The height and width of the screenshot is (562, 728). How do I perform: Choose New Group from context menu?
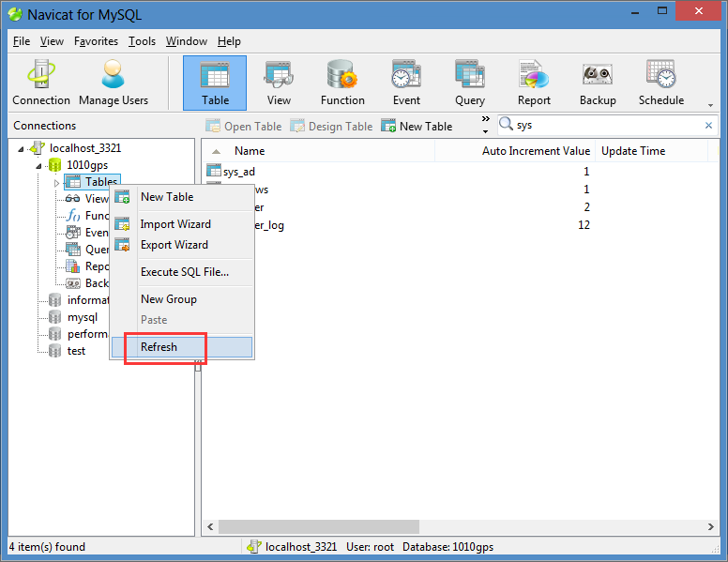[x=182, y=299]
